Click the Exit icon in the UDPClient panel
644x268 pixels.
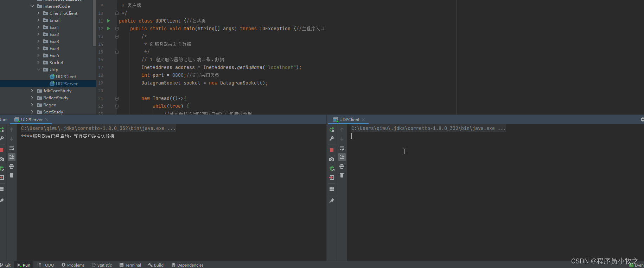point(332,177)
